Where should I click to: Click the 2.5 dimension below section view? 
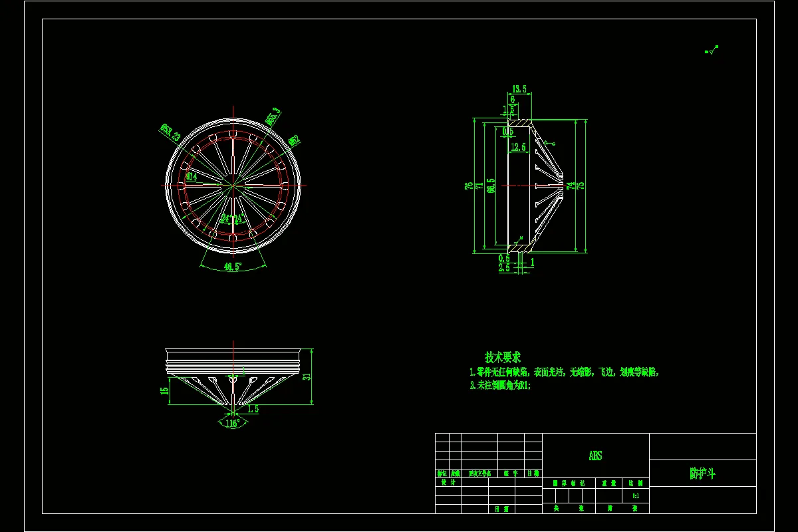pos(505,267)
